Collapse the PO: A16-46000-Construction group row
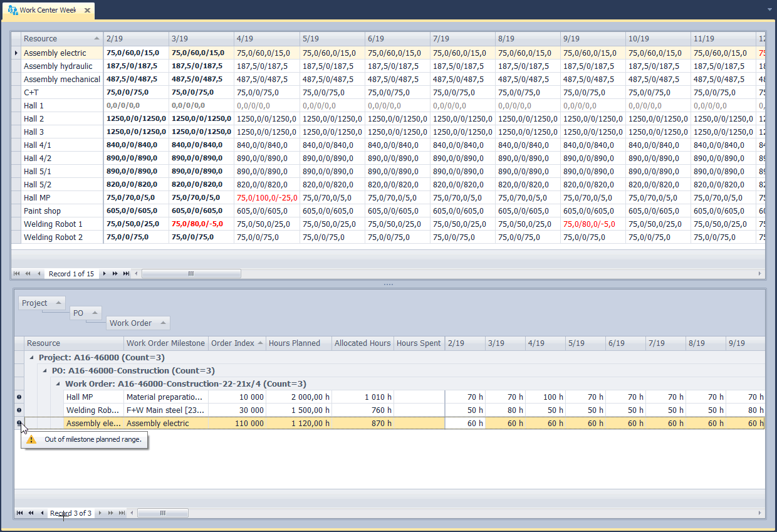 point(44,371)
